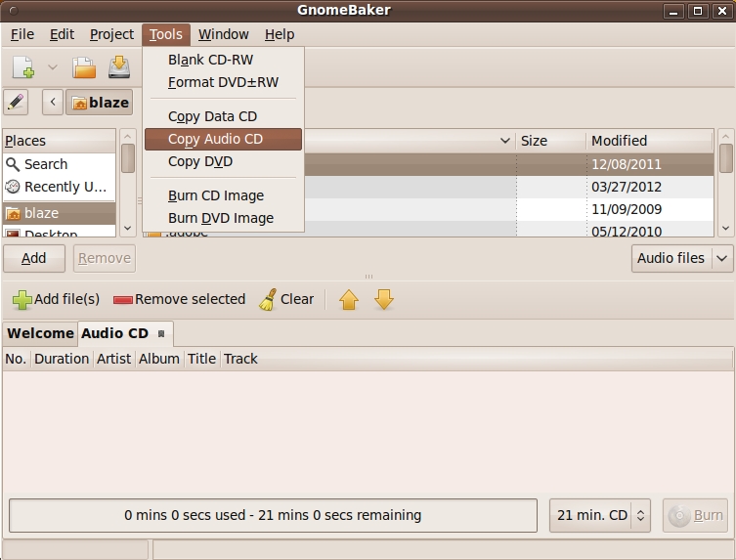
Task: Choose Burn DVD Image menu entry
Action: coord(224,218)
